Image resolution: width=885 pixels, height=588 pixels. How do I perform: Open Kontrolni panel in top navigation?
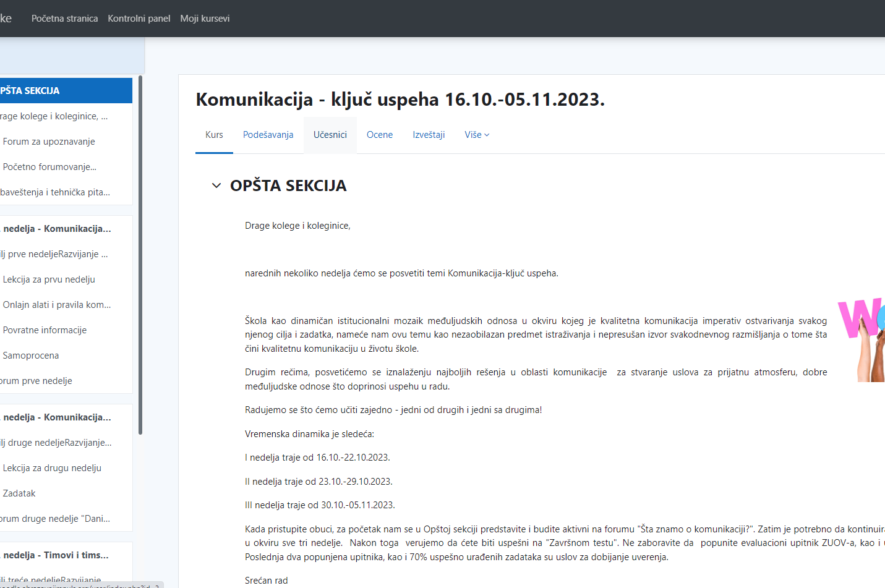point(139,19)
